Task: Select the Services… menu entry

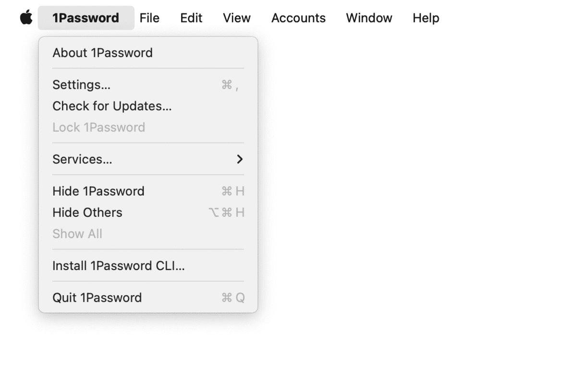Action: (x=82, y=159)
